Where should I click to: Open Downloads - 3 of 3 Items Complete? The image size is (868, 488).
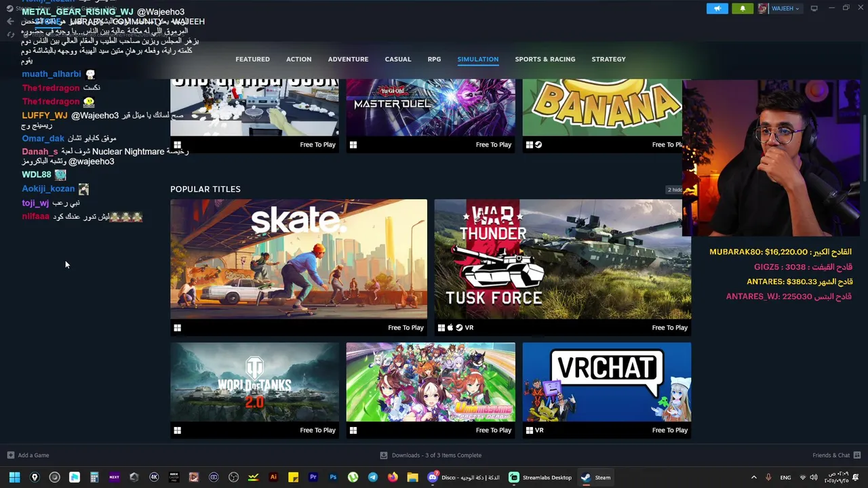click(x=431, y=455)
